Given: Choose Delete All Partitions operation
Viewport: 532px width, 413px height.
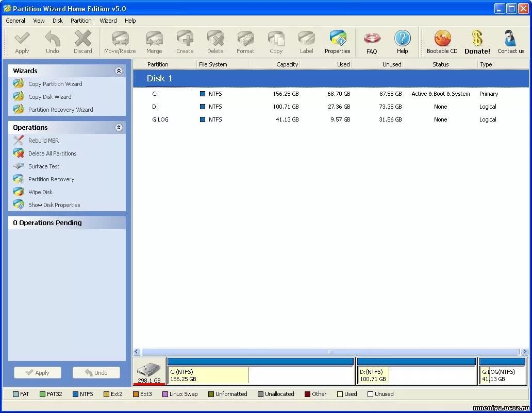Looking at the screenshot, I should tap(52, 153).
